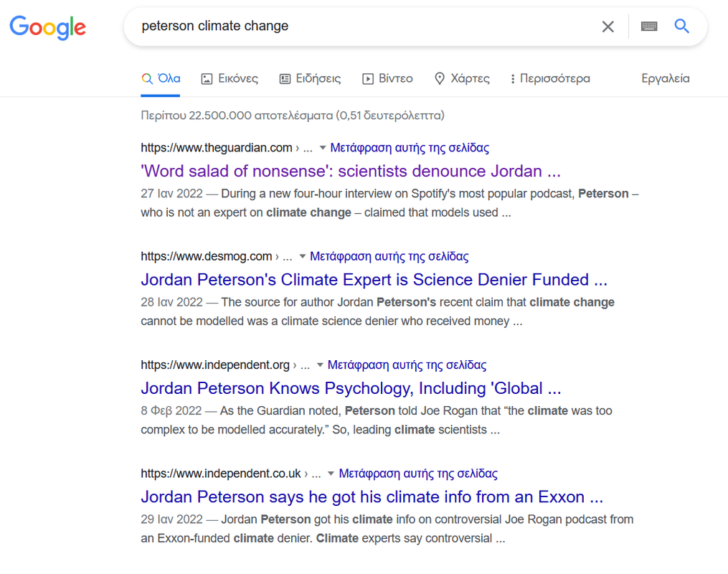The width and height of the screenshot is (728, 574).
Task: Click the magnifier icon beside Όλα
Action: (x=147, y=78)
